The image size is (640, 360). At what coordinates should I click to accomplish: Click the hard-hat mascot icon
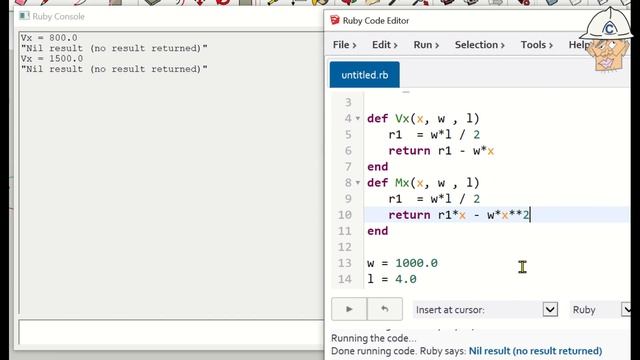pyautogui.click(x=608, y=41)
